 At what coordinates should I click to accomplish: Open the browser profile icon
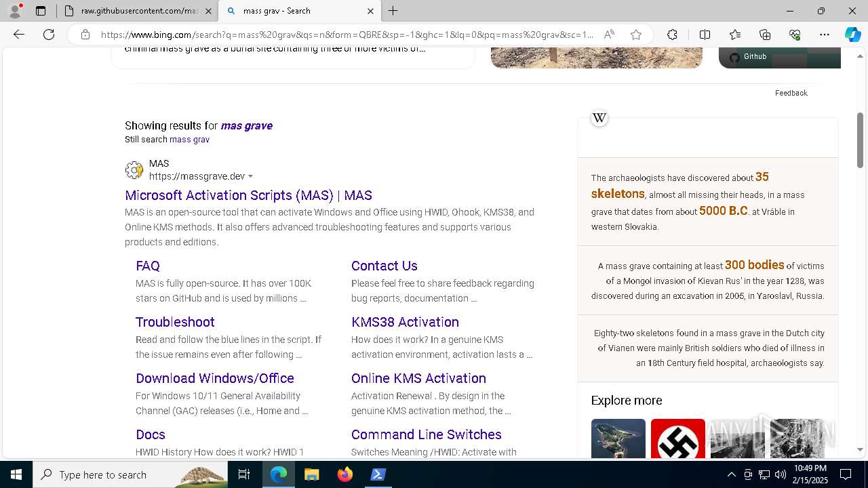(x=15, y=11)
